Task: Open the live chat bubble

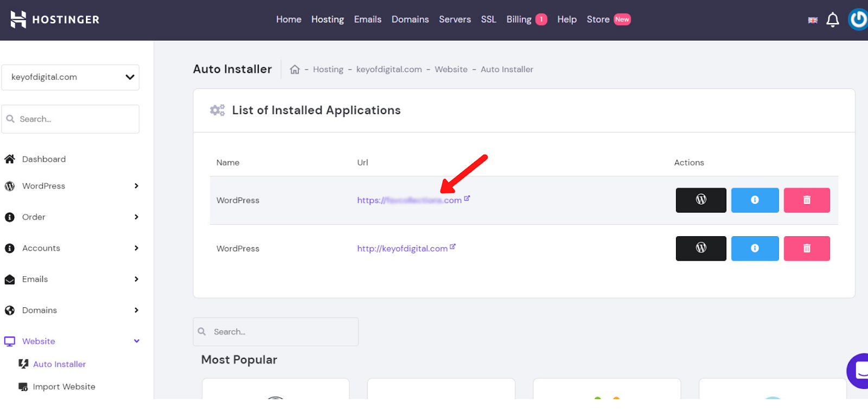Action: tap(858, 371)
